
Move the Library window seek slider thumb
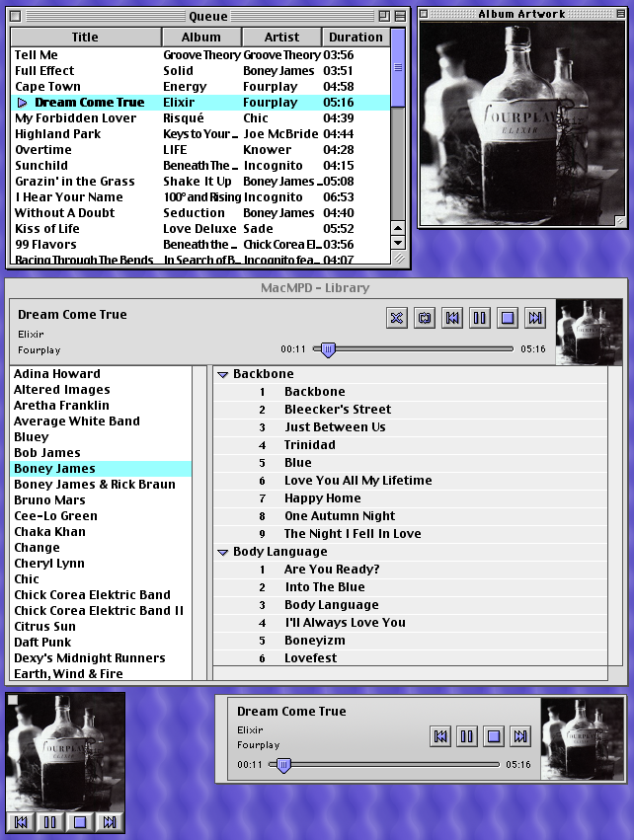pyautogui.click(x=328, y=349)
